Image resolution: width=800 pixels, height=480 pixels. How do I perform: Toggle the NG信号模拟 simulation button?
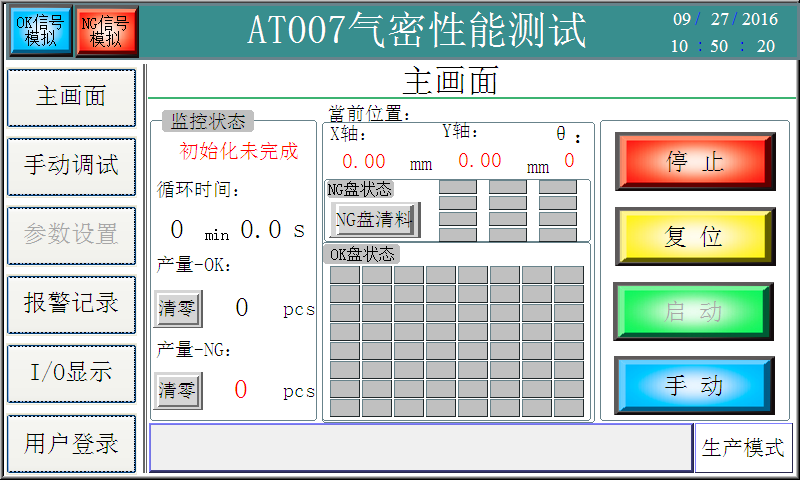click(x=106, y=31)
